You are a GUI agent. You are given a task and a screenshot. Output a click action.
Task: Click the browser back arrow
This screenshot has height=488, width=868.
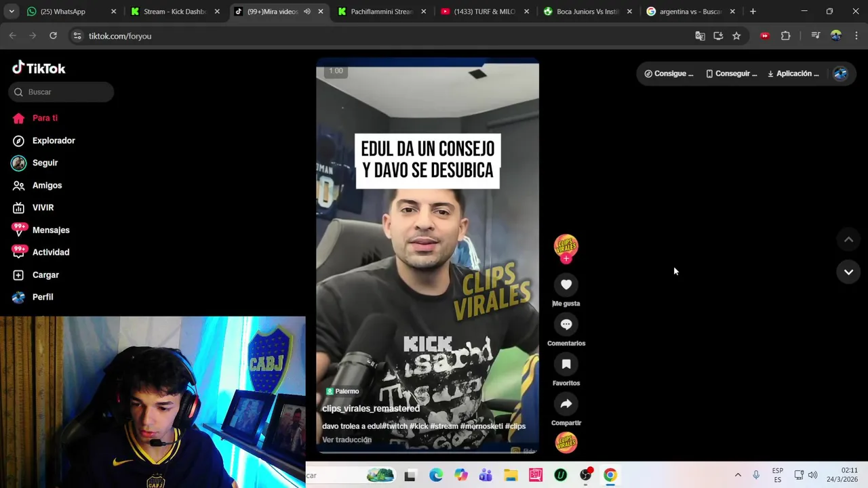(x=12, y=36)
